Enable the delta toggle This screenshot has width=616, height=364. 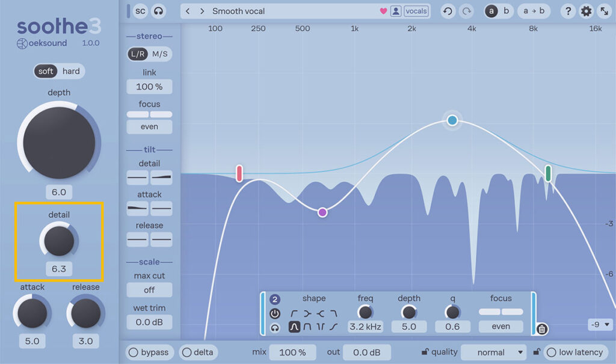coord(198,352)
